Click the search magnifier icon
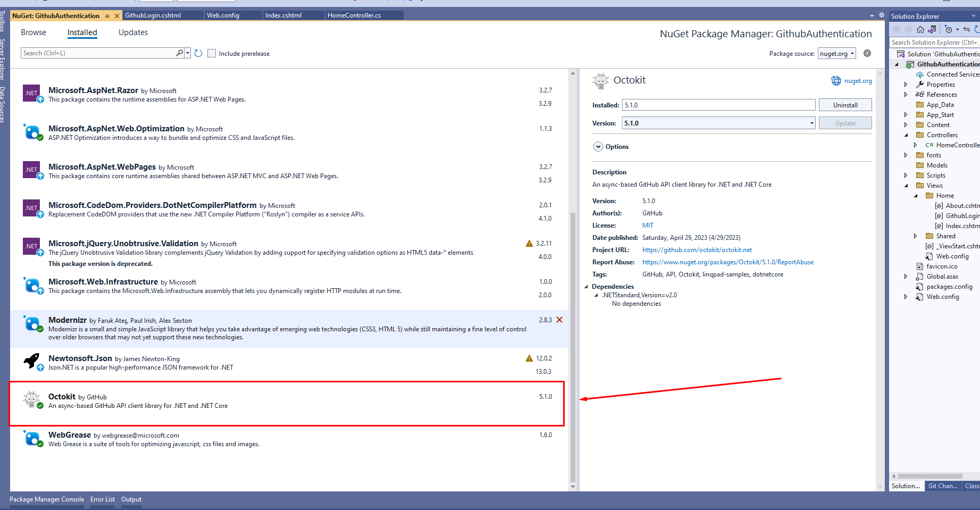Viewport: 980px width, 510px height. 180,53
